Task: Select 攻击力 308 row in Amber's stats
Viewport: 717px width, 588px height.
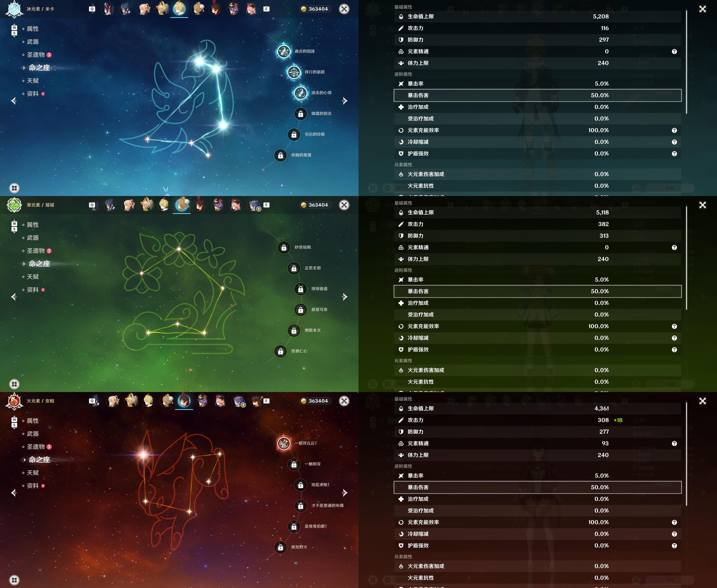Action: click(x=537, y=420)
